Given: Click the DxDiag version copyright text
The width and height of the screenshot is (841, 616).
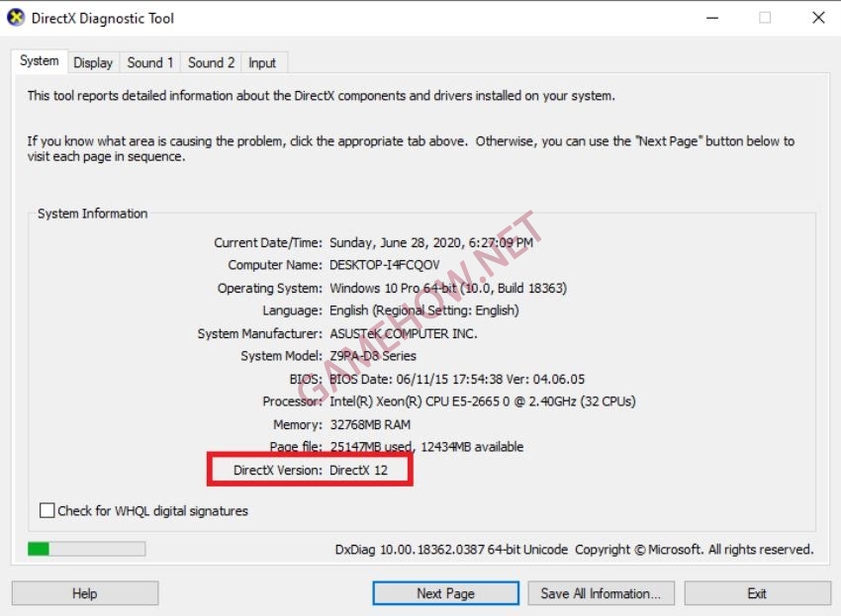Looking at the screenshot, I should coord(574,550).
